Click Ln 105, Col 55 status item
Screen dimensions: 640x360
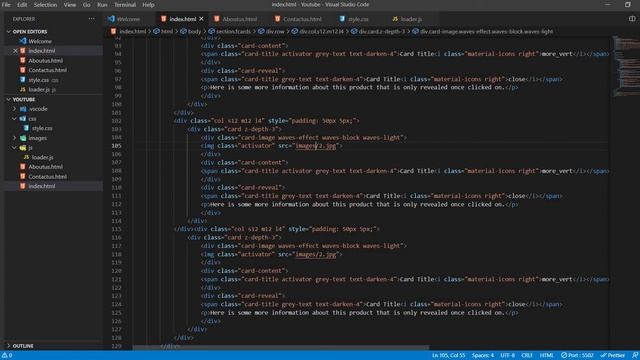(448, 356)
